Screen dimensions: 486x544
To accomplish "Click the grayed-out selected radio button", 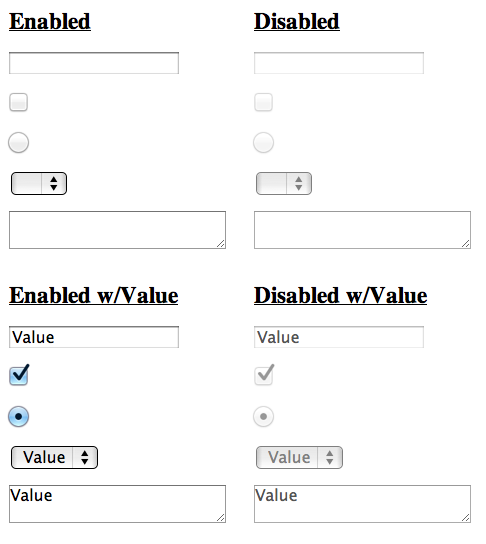I will click(x=263, y=416).
